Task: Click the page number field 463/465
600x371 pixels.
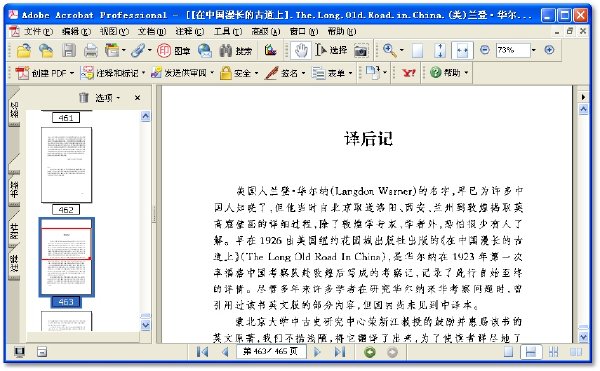Action: pos(271,351)
